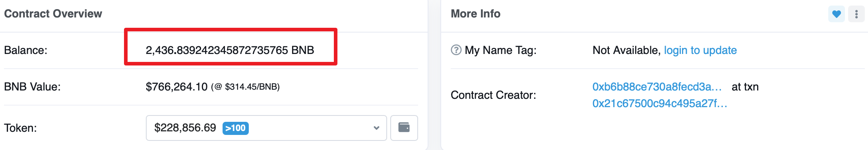The height and width of the screenshot is (150, 868).
Task: Expand the Token dropdown chevron arrow
Action: click(376, 128)
